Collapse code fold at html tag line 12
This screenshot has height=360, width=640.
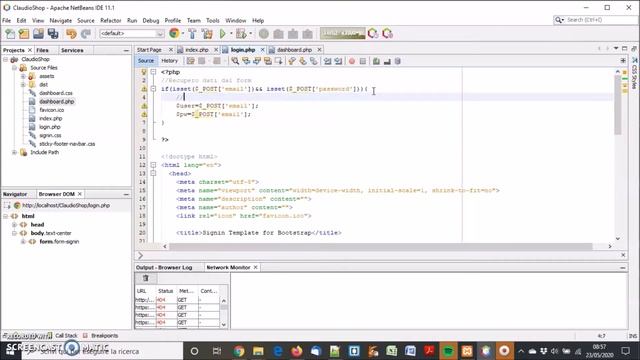(x=153, y=165)
